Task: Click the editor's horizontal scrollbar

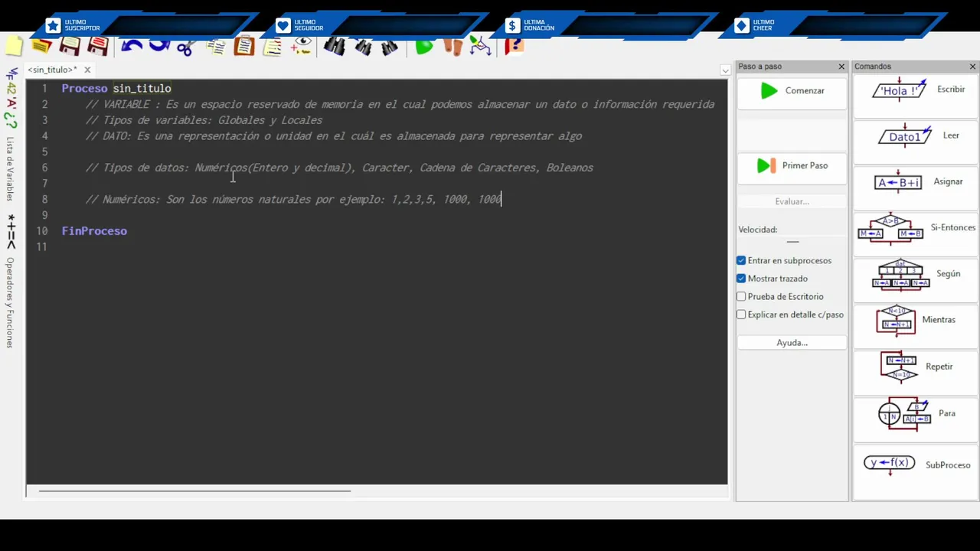Action: pos(194,491)
